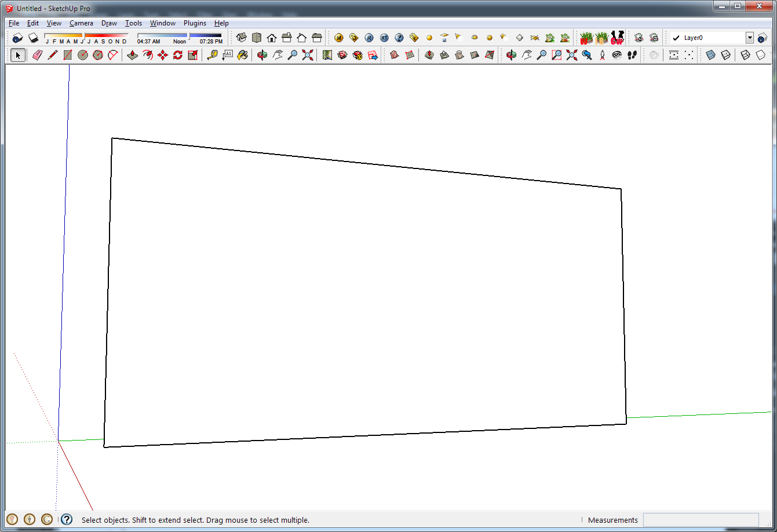Click the blue question-mark plugin icon
This screenshot has height=532, width=777.
click(399, 38)
